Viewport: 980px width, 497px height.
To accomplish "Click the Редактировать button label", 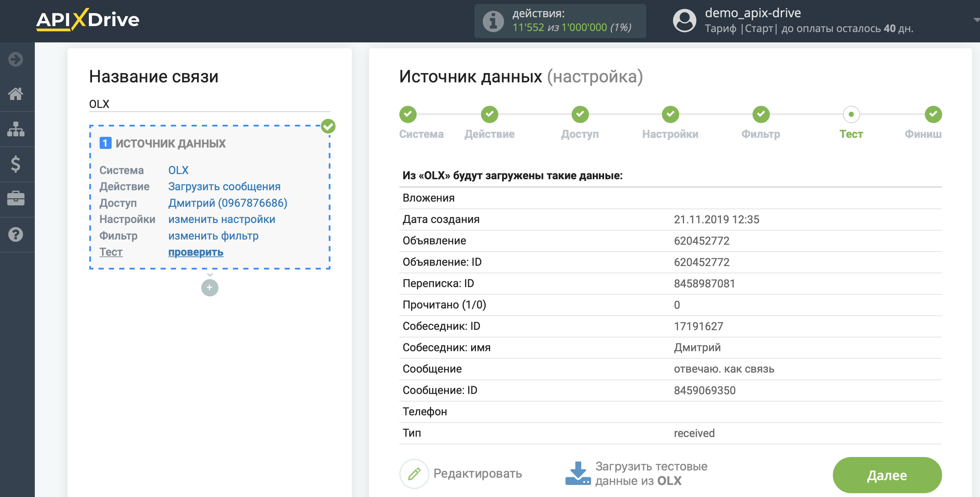I will pyautogui.click(x=478, y=474).
